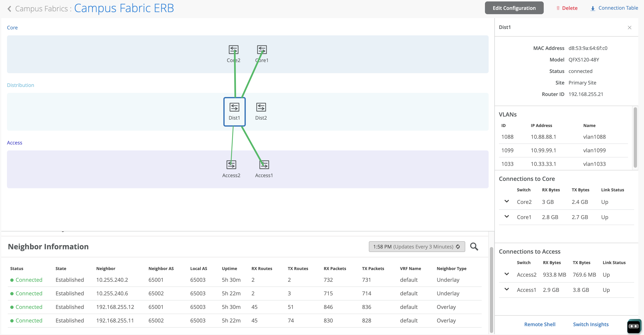Select the Dist2 switch icon

[261, 107]
